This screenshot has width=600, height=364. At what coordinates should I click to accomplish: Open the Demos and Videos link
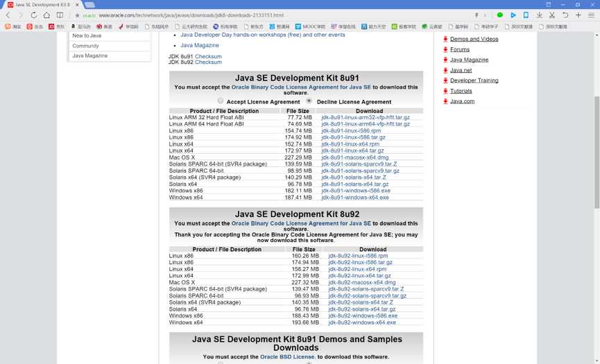click(x=474, y=39)
